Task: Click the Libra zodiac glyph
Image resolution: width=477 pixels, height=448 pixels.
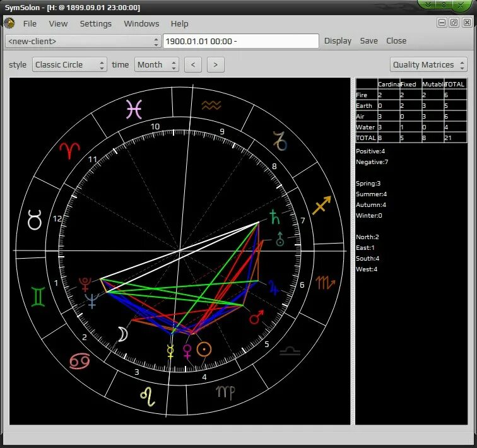Action: (x=290, y=351)
